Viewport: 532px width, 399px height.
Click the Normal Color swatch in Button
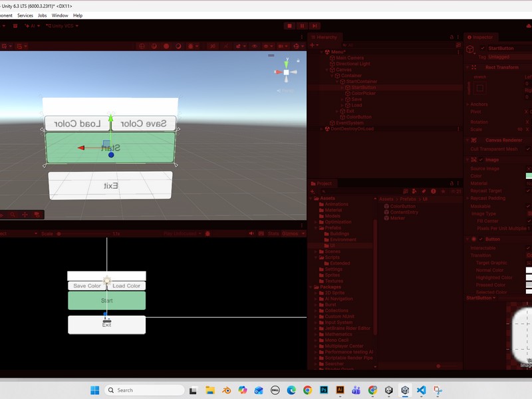coord(529,270)
